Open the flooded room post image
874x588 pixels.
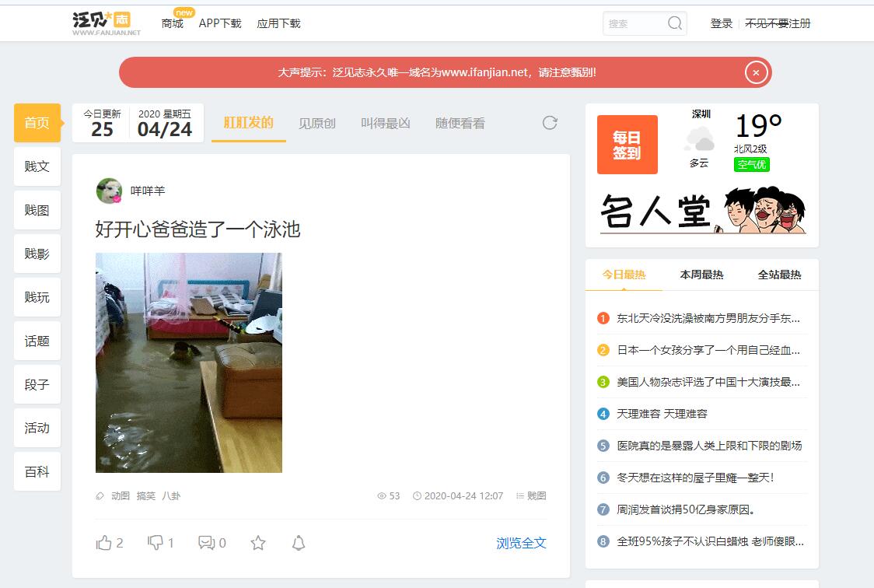coord(189,362)
